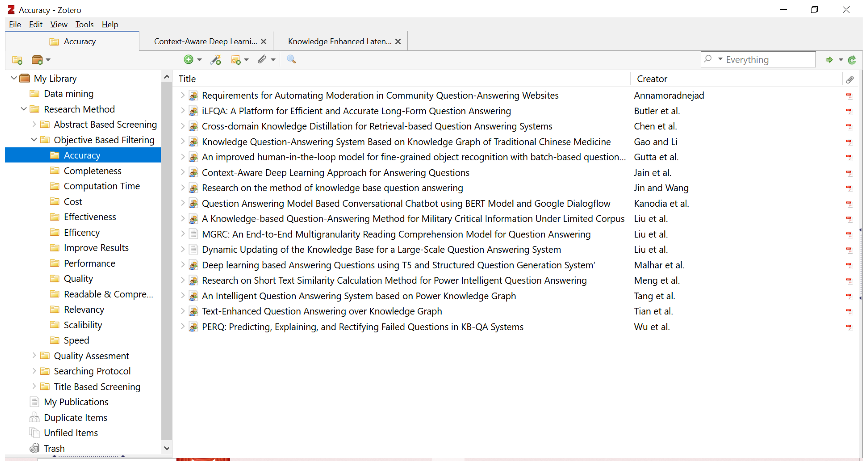The width and height of the screenshot is (868, 466).
Task: Click the green New Item plus icon
Action: point(189,60)
